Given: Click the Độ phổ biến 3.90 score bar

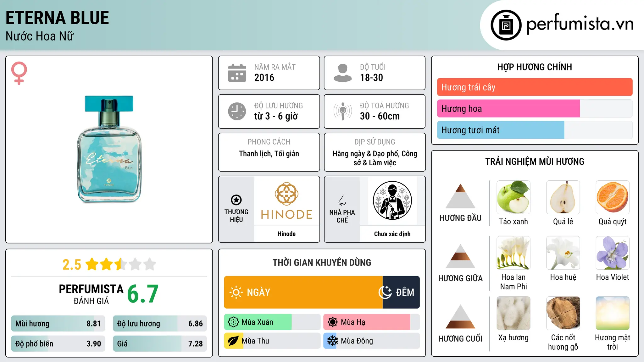Looking at the screenshot, I should [x=58, y=343].
